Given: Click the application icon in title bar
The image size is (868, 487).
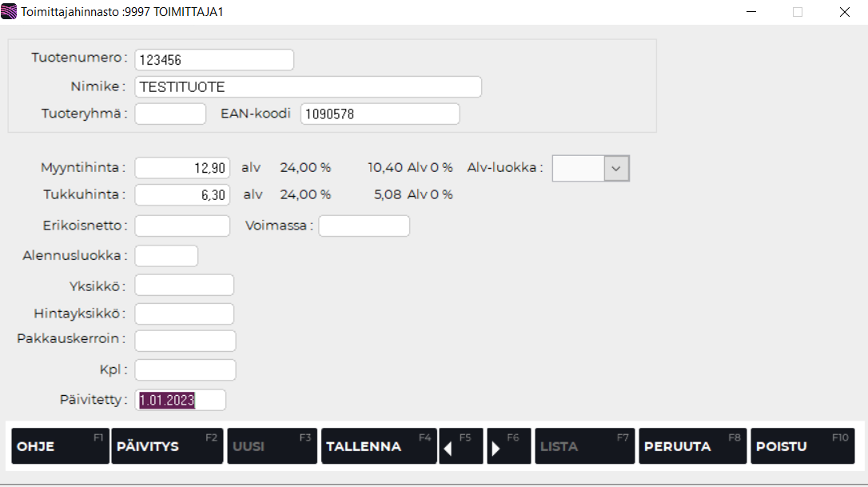Looking at the screenshot, I should coord(9,12).
